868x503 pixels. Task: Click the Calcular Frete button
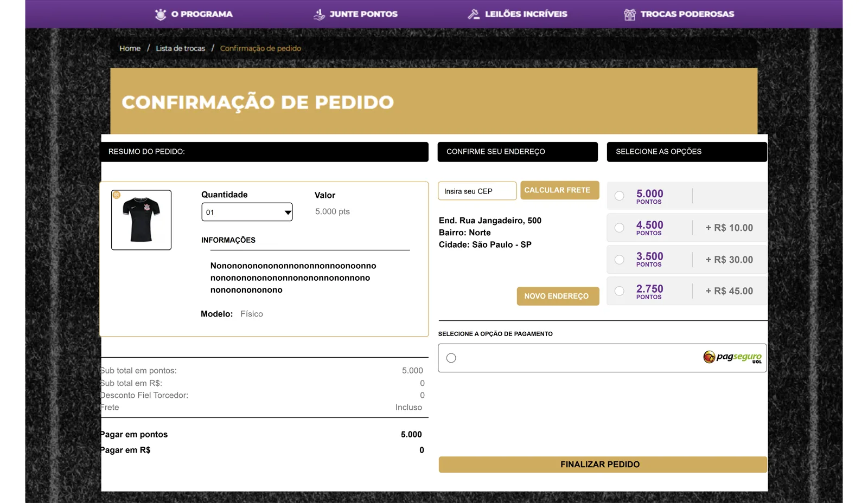pyautogui.click(x=559, y=190)
